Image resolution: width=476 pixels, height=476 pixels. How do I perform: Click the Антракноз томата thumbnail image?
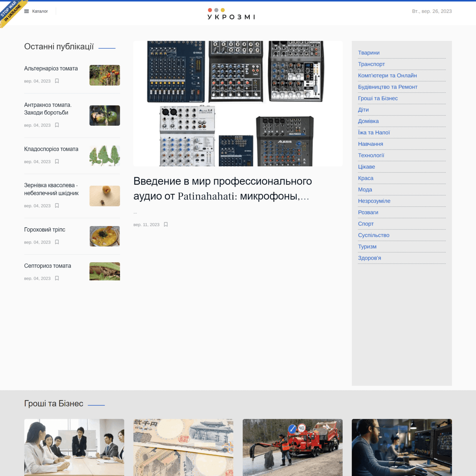tap(105, 115)
